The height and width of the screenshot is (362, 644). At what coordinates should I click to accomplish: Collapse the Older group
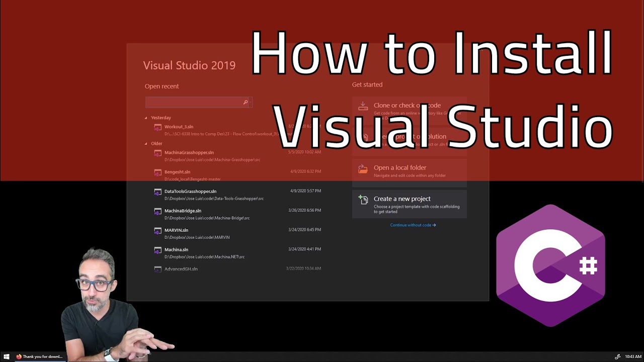coord(146,143)
